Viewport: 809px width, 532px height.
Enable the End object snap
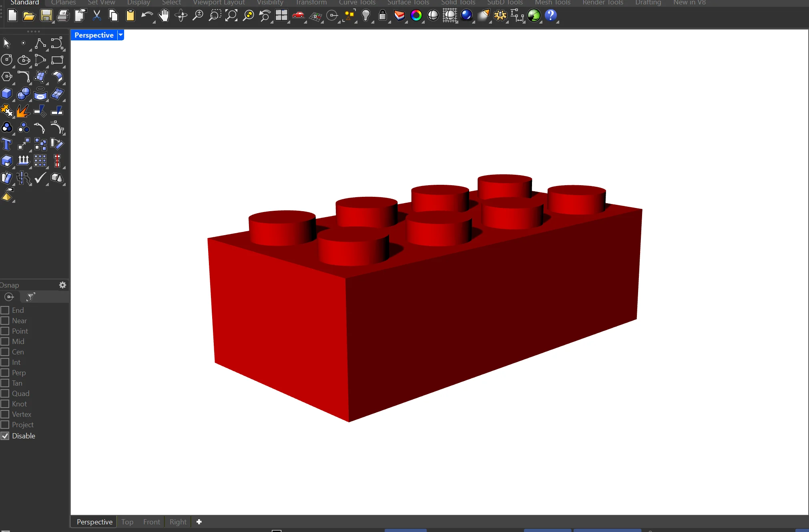[x=5, y=310]
